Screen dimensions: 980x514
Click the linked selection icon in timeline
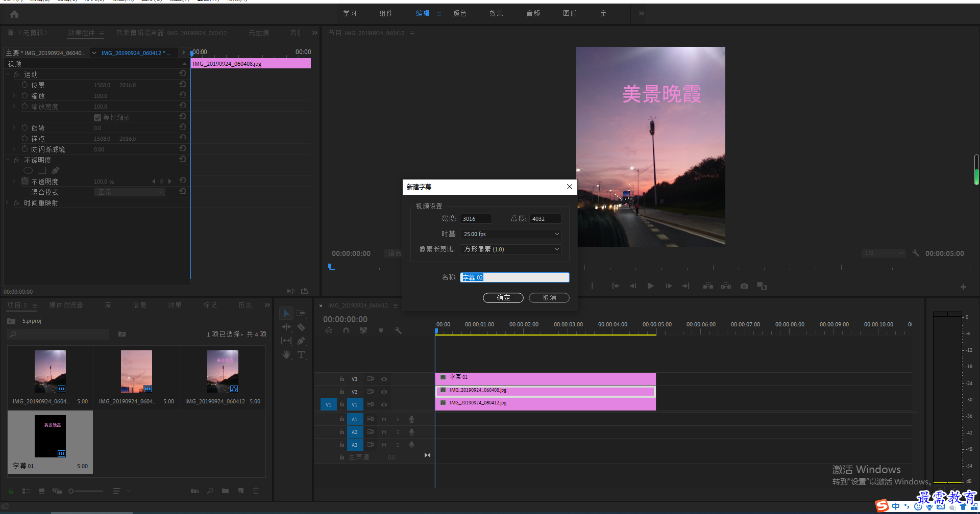click(363, 330)
